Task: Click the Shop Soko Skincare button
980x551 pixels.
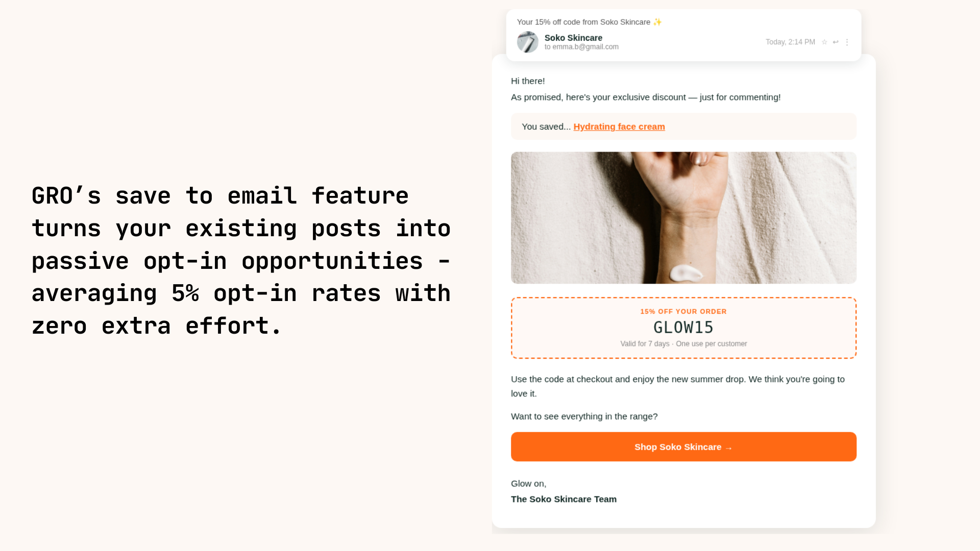Action: tap(683, 447)
